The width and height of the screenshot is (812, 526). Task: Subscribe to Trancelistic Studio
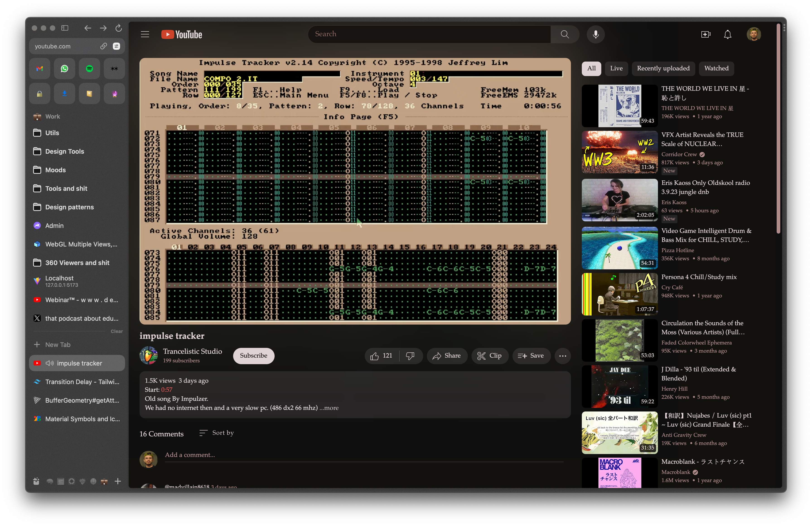(x=254, y=356)
